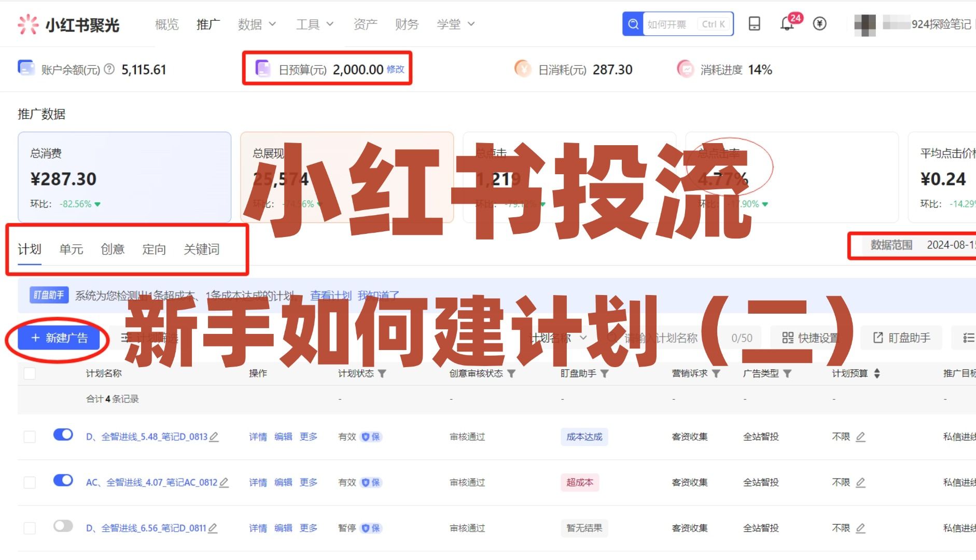
Task: Click the 账户余额 wallet icon
Action: tap(26, 68)
